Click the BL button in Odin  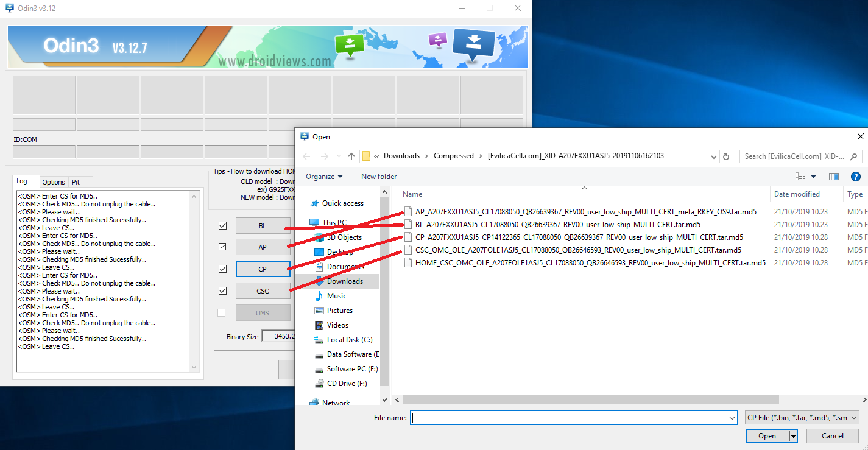263,226
